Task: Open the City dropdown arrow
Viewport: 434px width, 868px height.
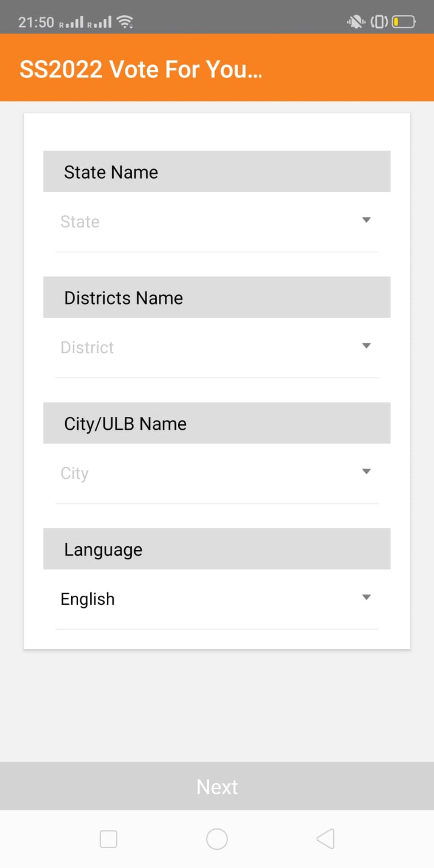Action: 366,471
